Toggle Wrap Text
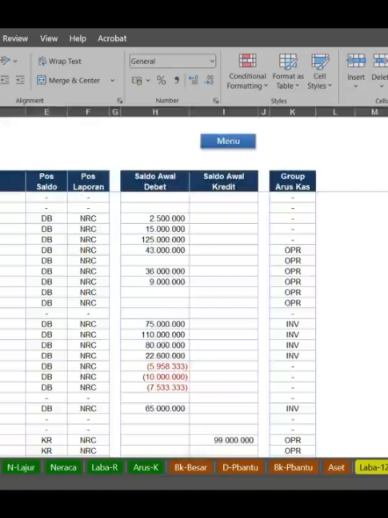 point(60,61)
